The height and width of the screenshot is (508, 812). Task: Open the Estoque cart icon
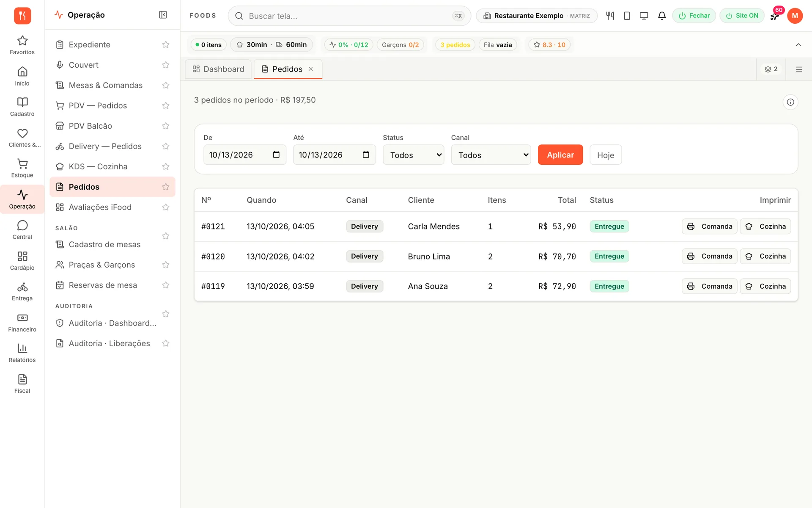(22, 168)
